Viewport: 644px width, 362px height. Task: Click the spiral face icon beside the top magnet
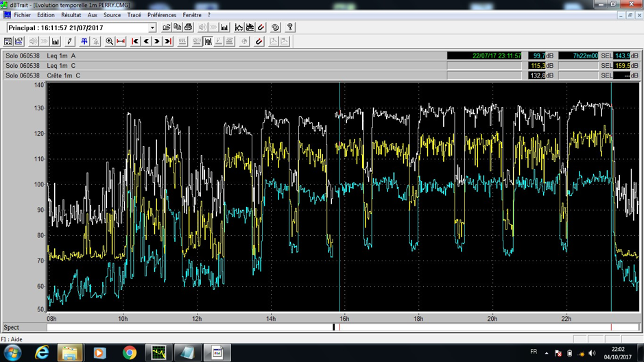(x=275, y=27)
